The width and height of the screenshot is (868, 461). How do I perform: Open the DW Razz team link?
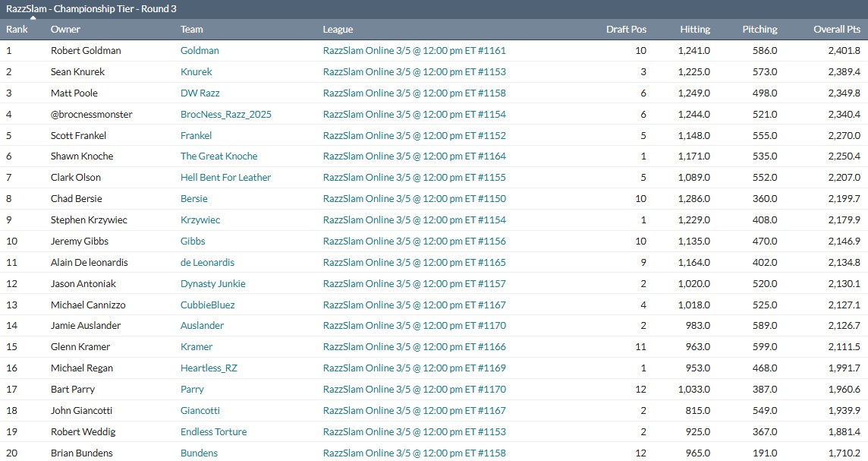(200, 93)
